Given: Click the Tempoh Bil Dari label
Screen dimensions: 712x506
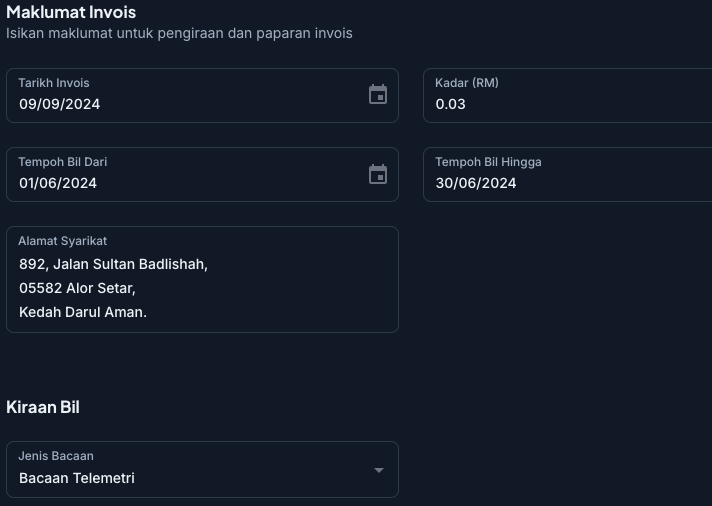Looking at the screenshot, I should [x=63, y=162].
